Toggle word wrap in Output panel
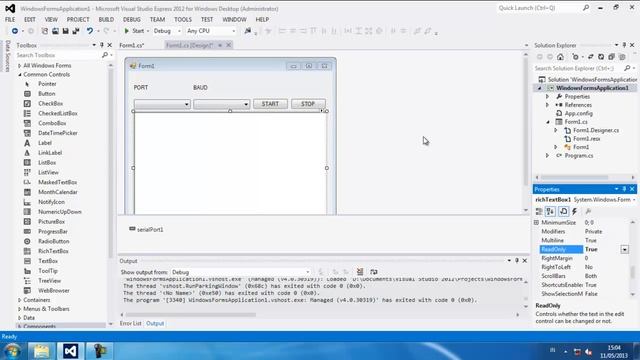This screenshot has height=360, width=640. click(373, 272)
